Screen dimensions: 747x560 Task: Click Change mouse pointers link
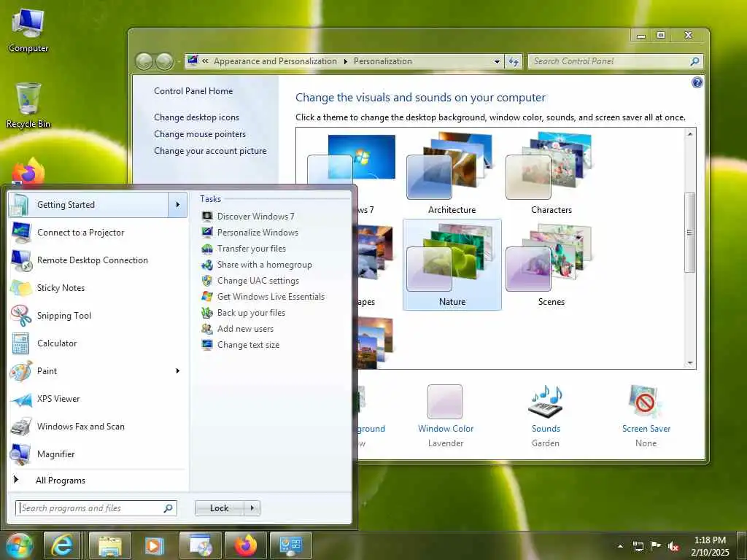[x=200, y=134]
